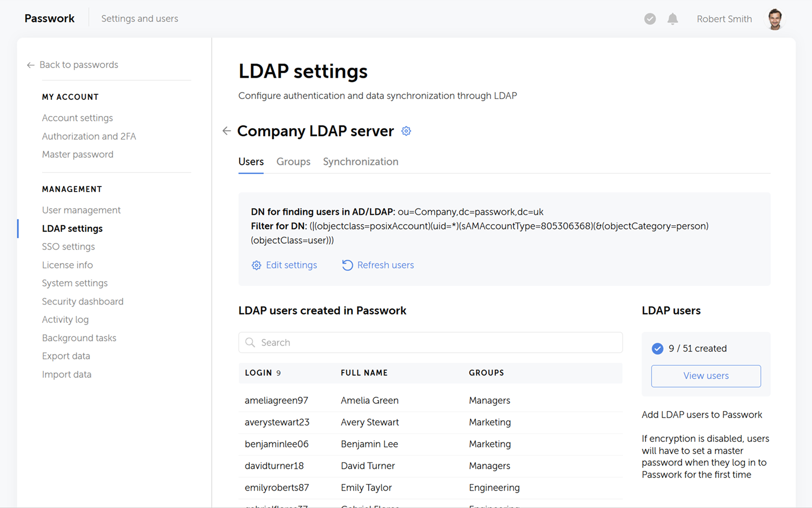Click Managers group in ameliagreen97 row
The width and height of the screenshot is (812, 508).
pos(489,400)
